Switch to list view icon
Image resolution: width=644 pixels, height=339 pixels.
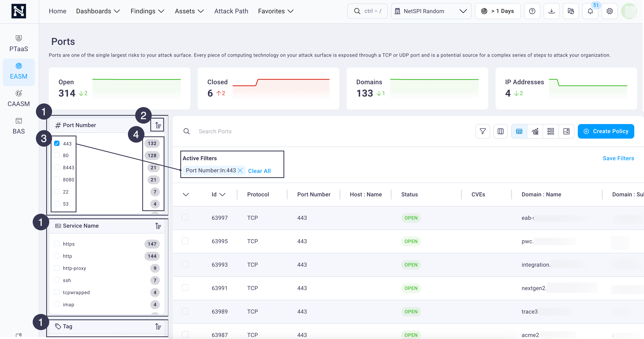point(551,131)
